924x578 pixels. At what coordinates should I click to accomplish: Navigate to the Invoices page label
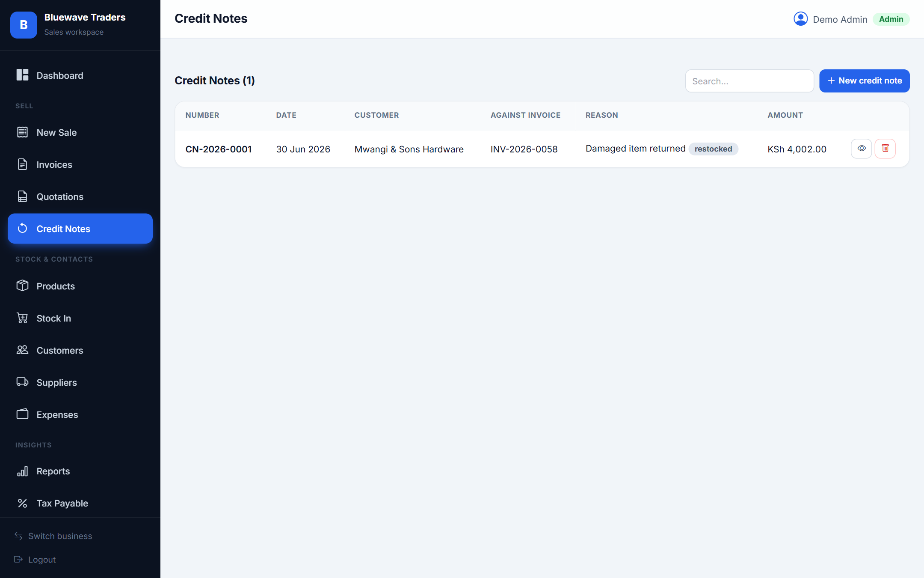pos(54,164)
